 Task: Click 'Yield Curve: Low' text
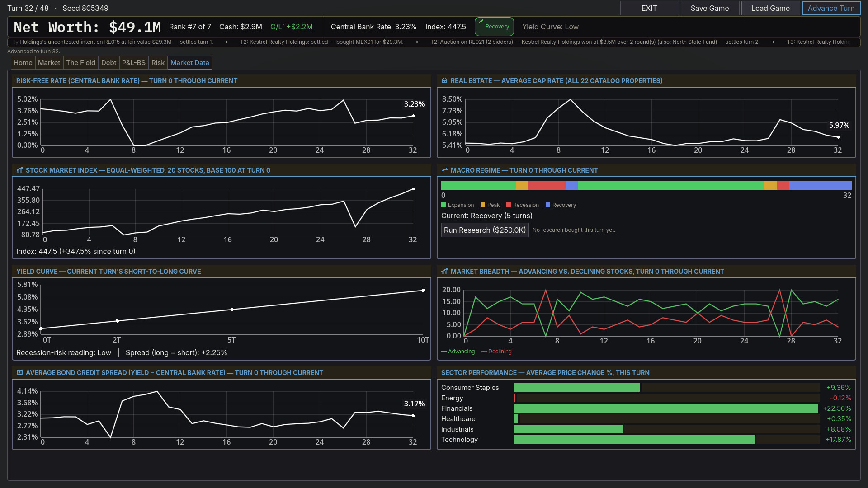550,27
